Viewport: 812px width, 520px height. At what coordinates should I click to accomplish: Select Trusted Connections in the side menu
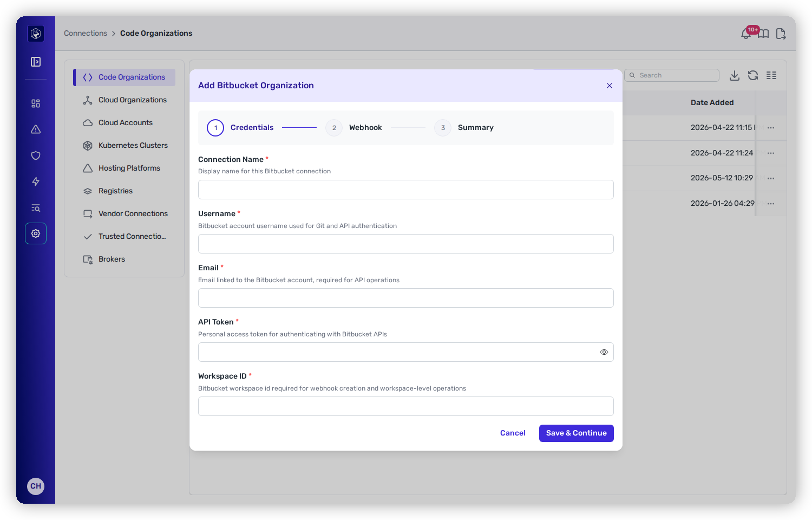(125, 237)
